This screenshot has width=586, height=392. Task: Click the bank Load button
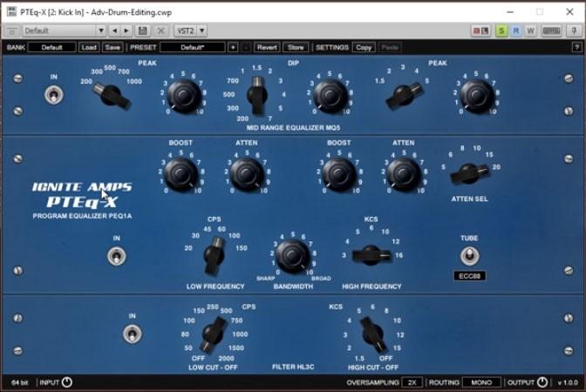(x=89, y=47)
